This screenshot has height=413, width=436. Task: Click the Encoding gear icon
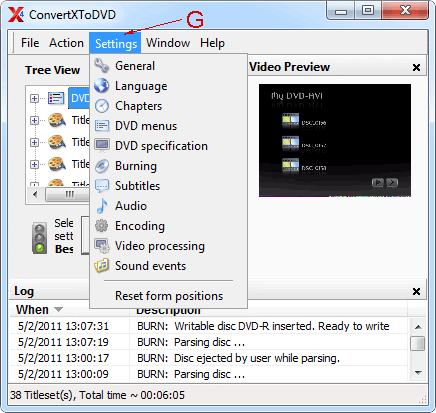[101, 226]
